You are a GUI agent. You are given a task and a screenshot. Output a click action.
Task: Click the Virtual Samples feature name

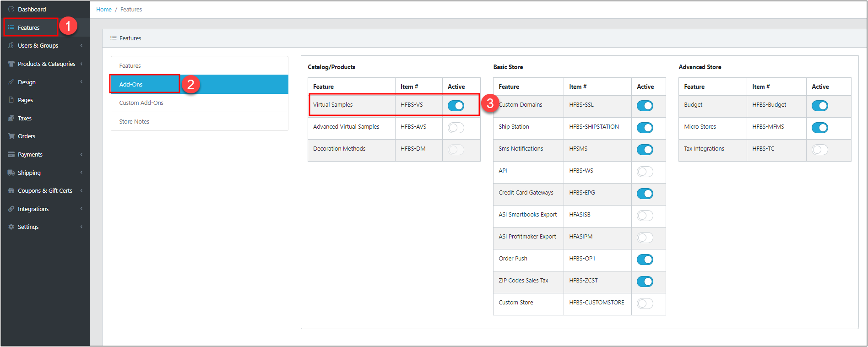tap(333, 104)
